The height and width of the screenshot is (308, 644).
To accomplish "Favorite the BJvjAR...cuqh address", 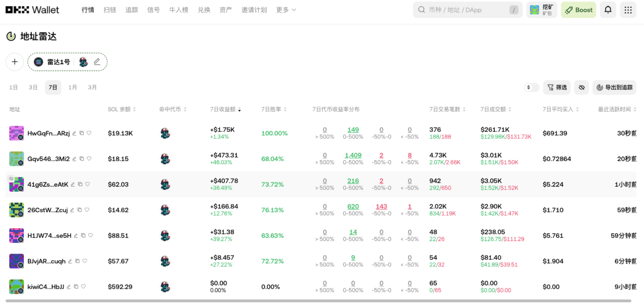I will click(85, 261).
